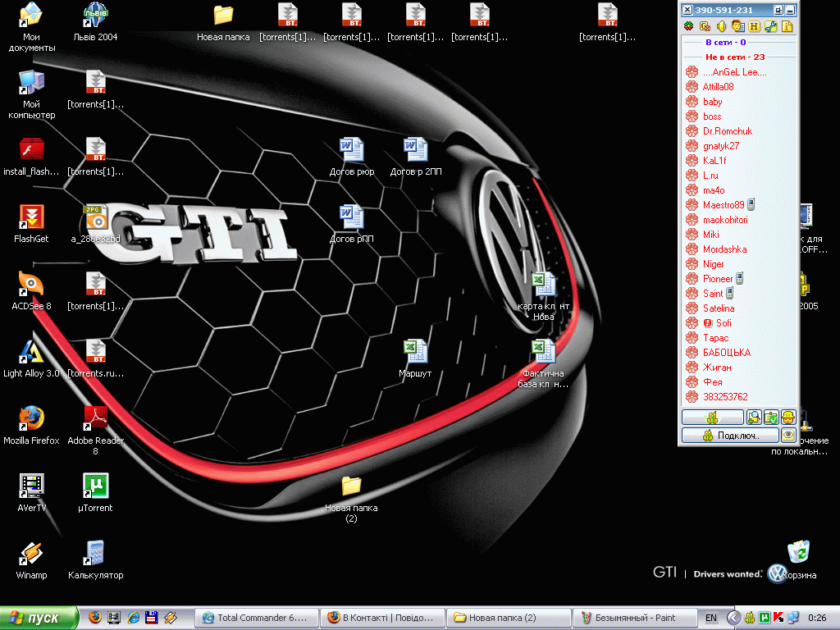Select the 'a_286e32bd' JPG file icon
Image resolution: width=840 pixels, height=630 pixels.
[x=95, y=225]
